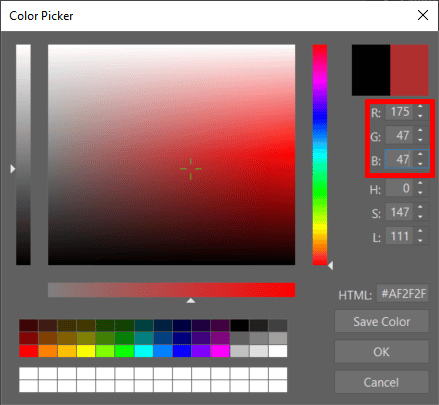This screenshot has width=439, height=405.
Task: Decrease the S value with down arrow
Action: [420, 216]
